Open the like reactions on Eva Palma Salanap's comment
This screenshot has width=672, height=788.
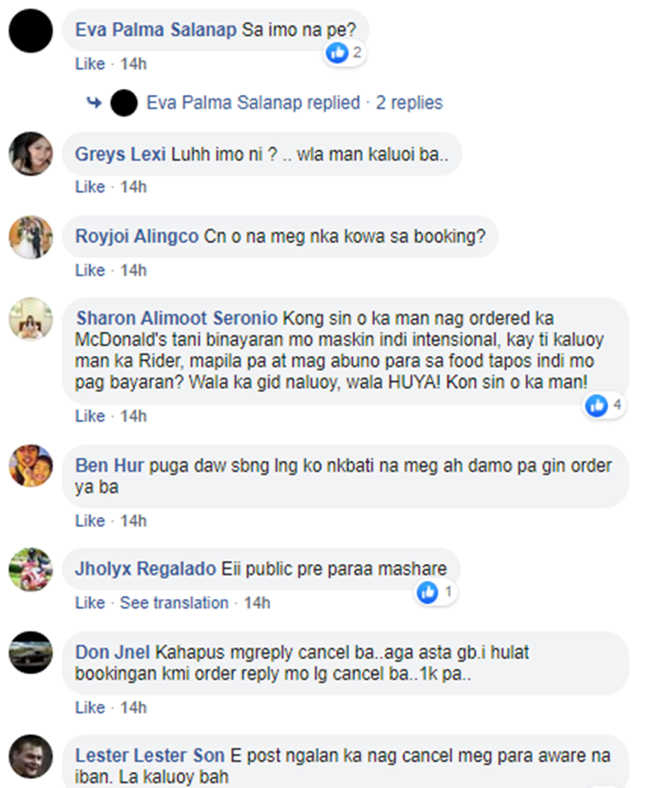[x=345, y=53]
